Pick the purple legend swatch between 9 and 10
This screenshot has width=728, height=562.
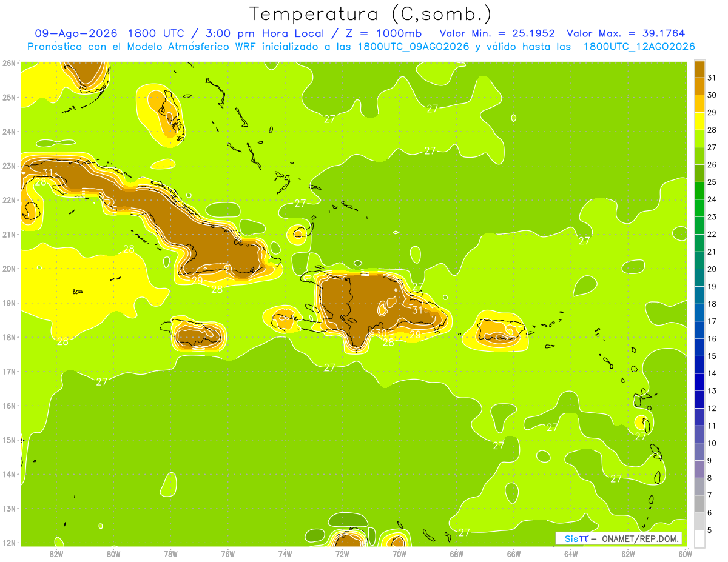(699, 451)
